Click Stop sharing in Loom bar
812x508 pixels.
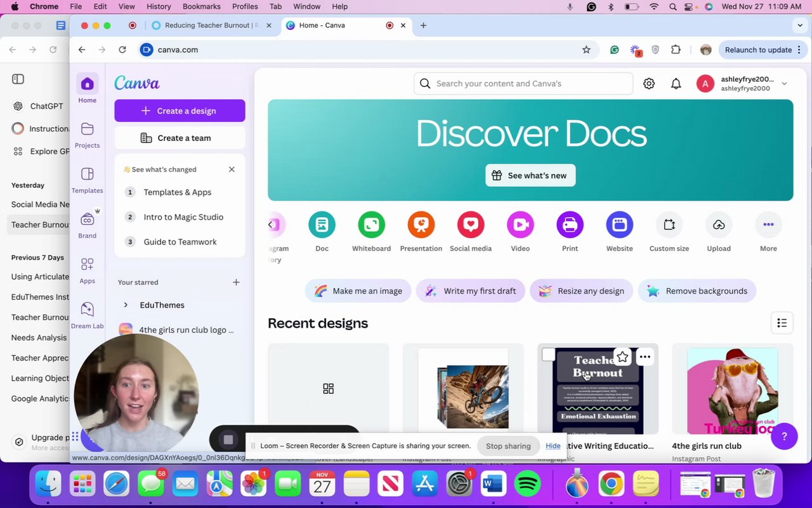pos(508,446)
